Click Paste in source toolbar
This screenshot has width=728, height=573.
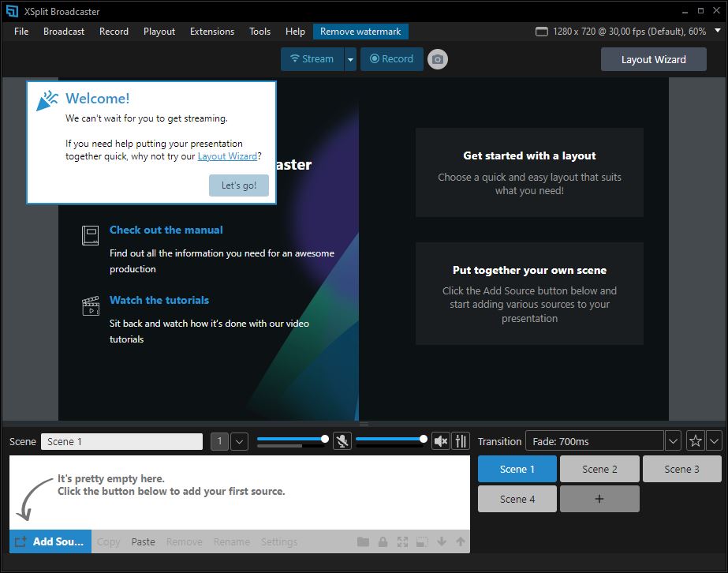[x=143, y=542]
